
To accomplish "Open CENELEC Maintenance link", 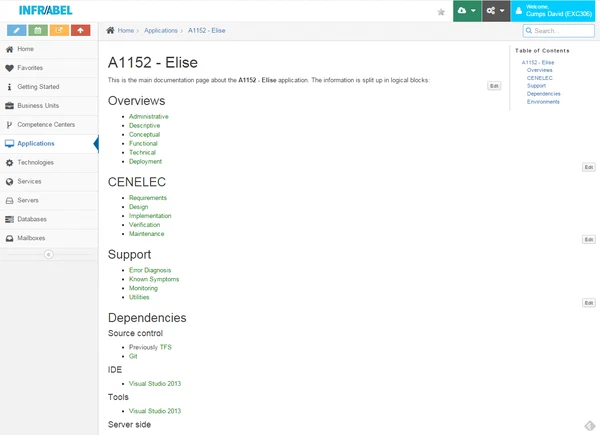I will coord(147,234).
